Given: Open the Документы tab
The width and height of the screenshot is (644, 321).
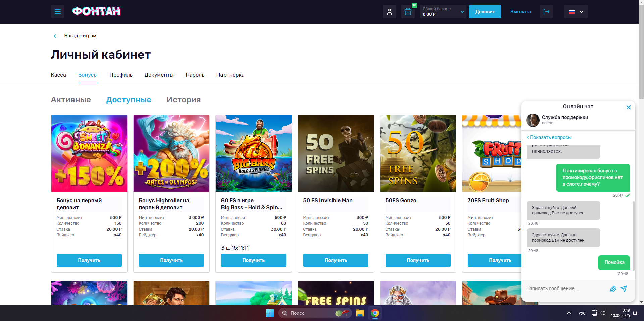Looking at the screenshot, I should (x=159, y=75).
